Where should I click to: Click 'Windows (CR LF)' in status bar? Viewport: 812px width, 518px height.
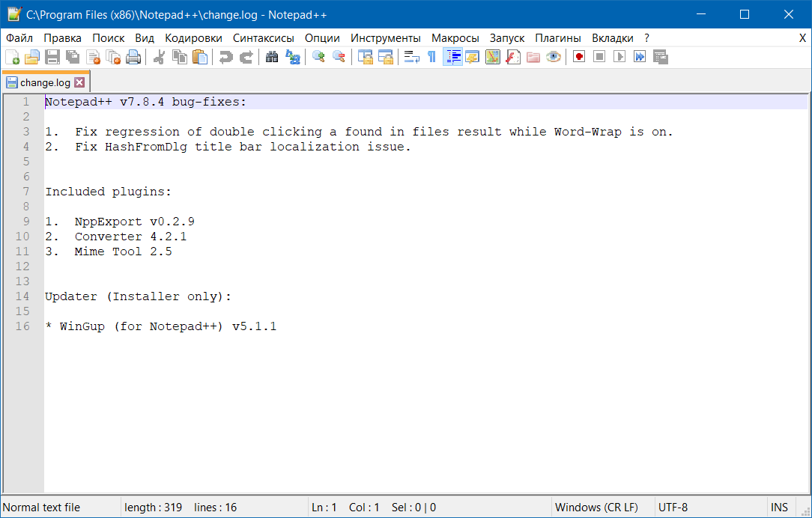pos(596,508)
